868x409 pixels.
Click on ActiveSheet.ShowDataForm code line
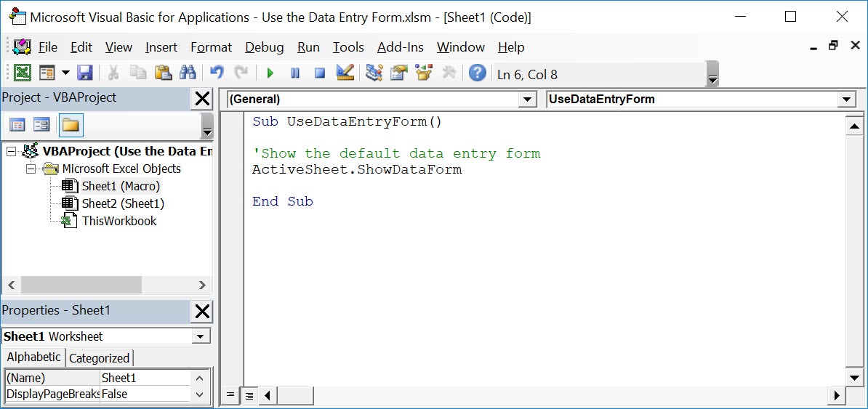[x=357, y=169]
